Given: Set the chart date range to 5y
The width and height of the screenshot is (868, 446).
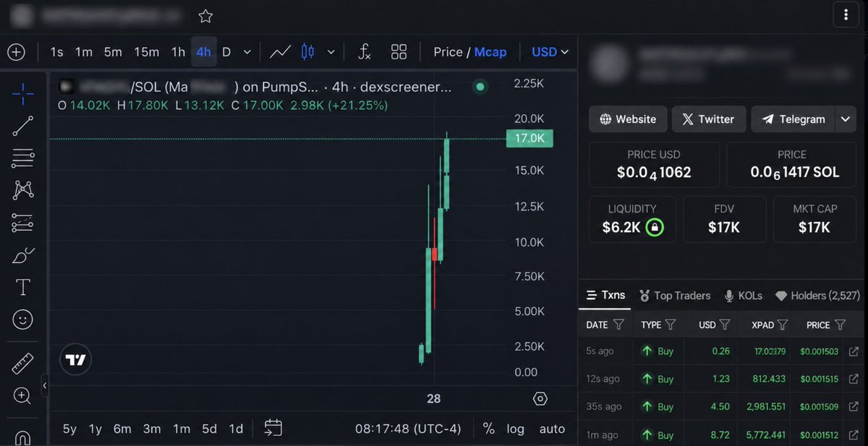Looking at the screenshot, I should pyautogui.click(x=69, y=429).
